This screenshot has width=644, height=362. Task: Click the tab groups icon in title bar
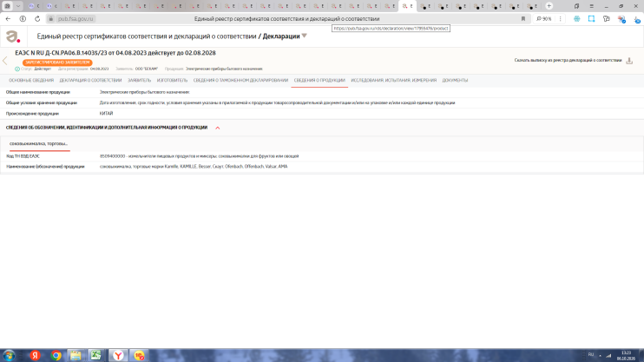576,6
